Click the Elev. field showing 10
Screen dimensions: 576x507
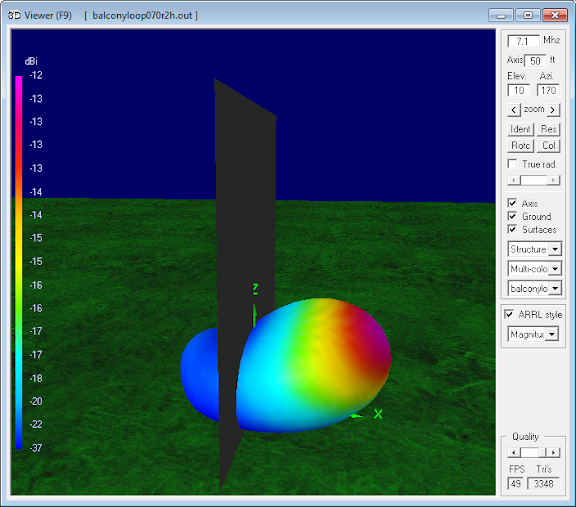click(x=519, y=90)
